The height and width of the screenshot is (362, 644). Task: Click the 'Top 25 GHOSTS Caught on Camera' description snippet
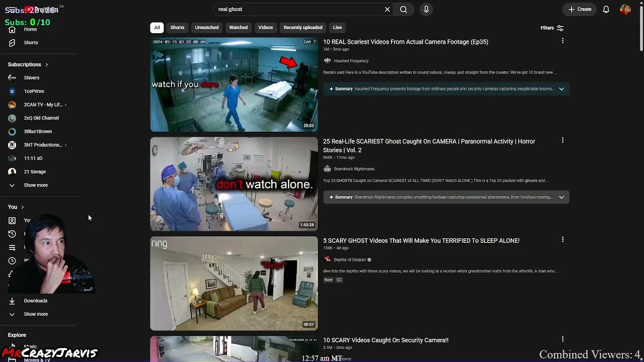[436, 180]
